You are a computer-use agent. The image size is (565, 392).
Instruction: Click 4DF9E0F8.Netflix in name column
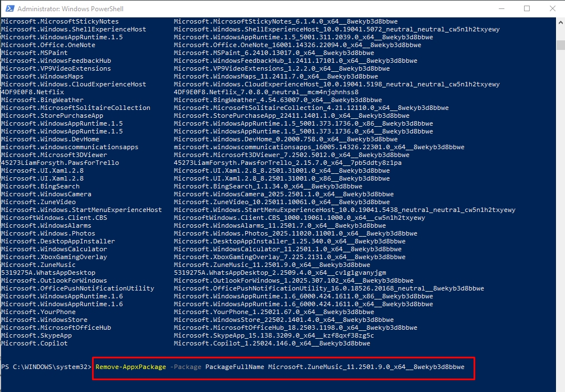pos(33,92)
